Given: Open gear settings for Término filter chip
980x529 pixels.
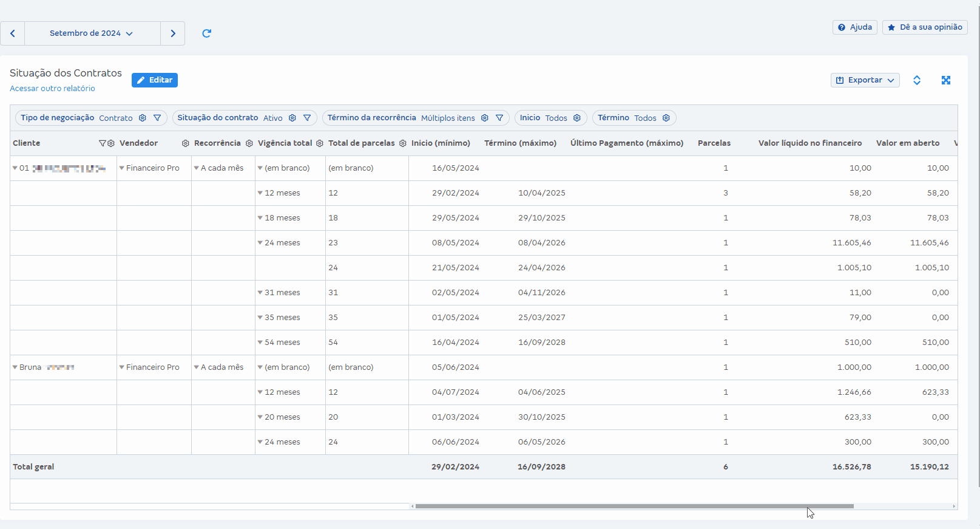Looking at the screenshot, I should [x=666, y=118].
